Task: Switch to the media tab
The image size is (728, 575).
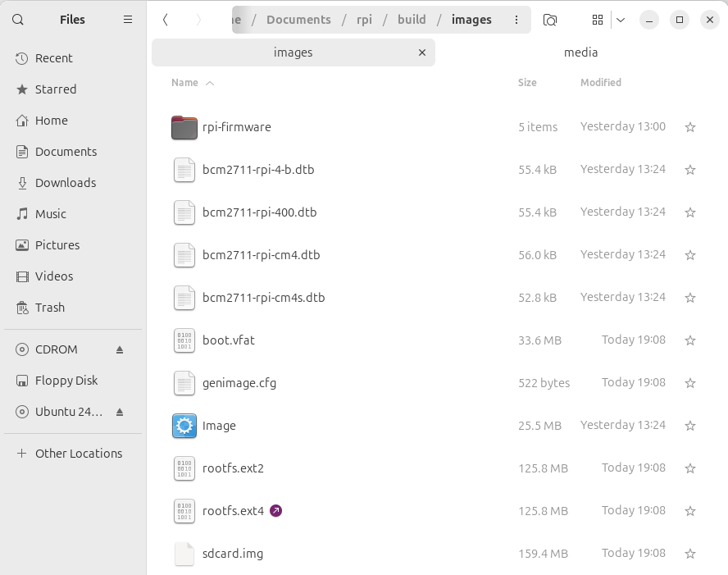Action: pos(580,52)
